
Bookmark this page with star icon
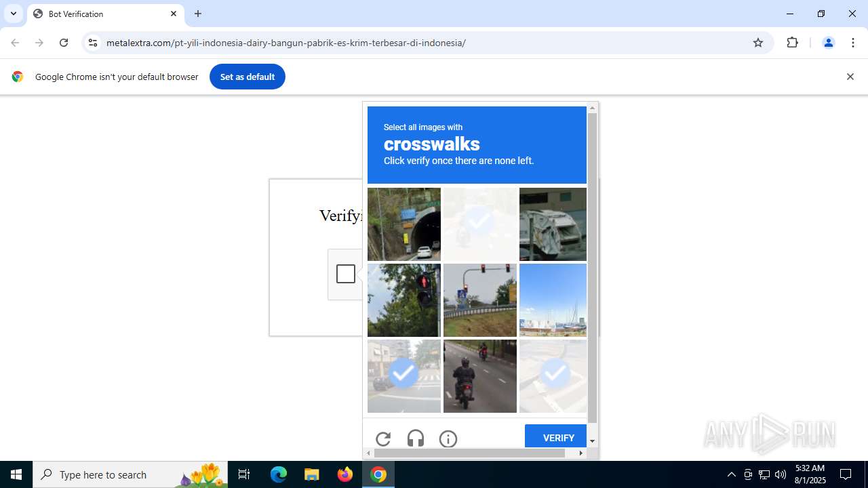click(758, 43)
